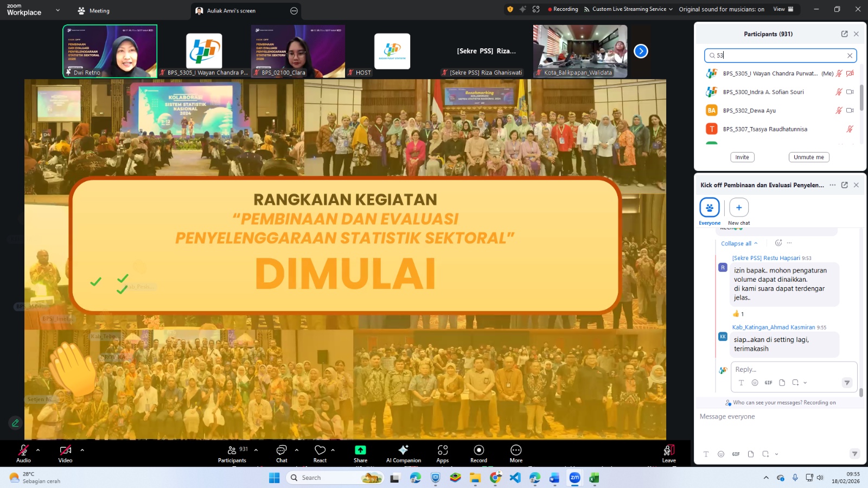This screenshot has height=488, width=868.
Task: Click the Record button in toolbar
Action: (478, 453)
